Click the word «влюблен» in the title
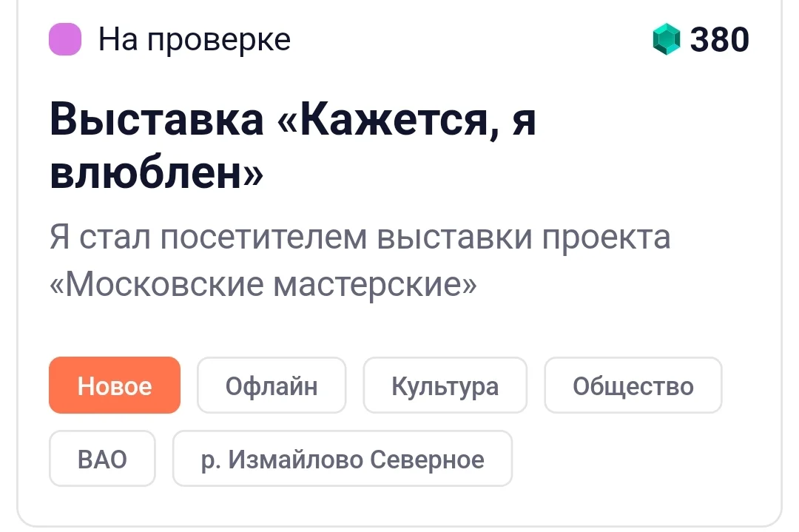Screen dimensions: 799x532 tap(156, 172)
